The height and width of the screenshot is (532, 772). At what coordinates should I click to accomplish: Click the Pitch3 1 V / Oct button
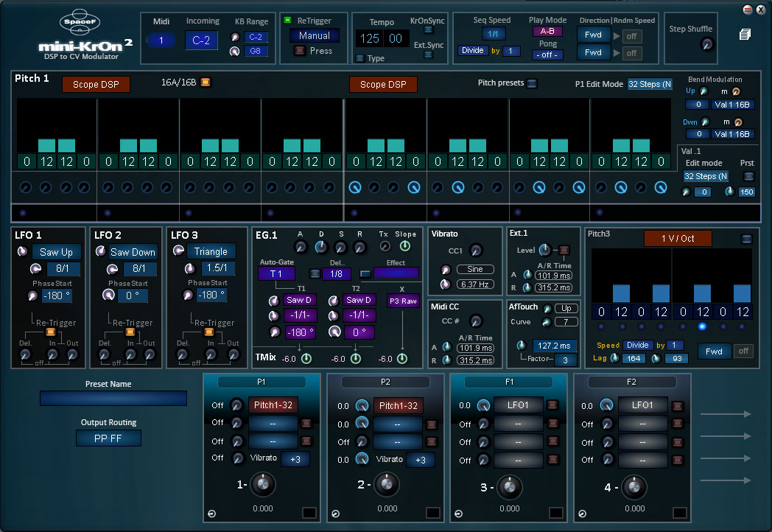pos(678,239)
